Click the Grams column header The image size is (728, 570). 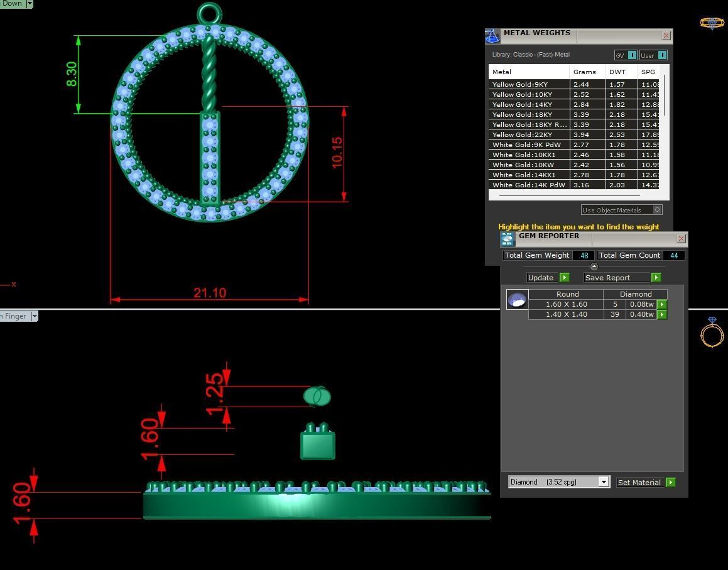tap(587, 72)
